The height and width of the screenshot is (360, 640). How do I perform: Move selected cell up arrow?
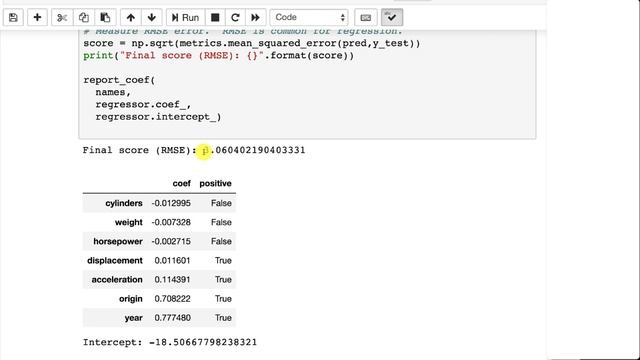pyautogui.click(x=131, y=18)
